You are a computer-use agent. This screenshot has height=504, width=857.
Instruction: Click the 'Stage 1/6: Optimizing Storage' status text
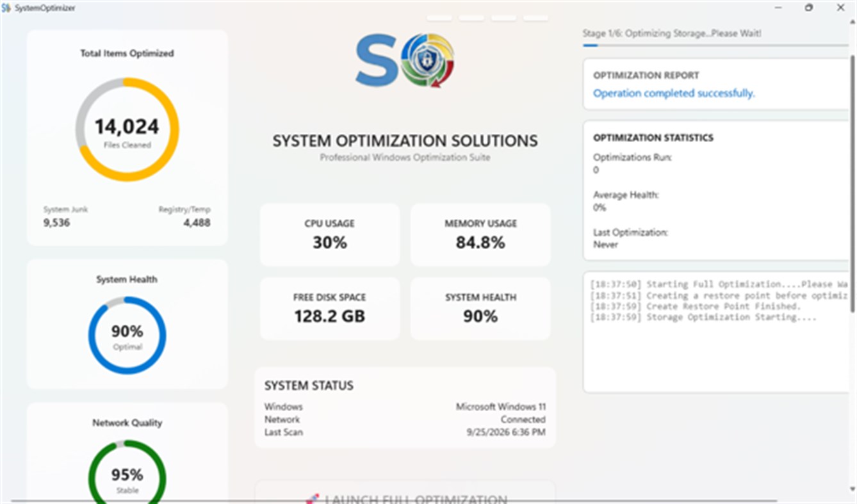672,33
